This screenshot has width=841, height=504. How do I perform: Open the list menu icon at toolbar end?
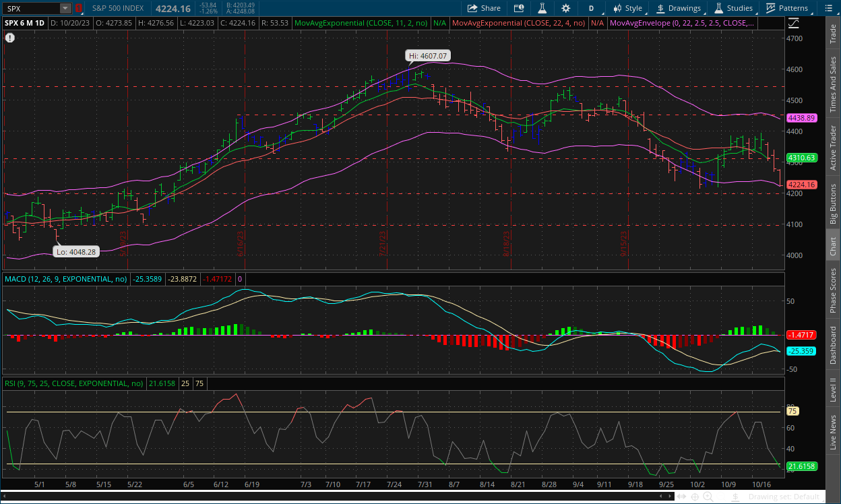[830, 8]
